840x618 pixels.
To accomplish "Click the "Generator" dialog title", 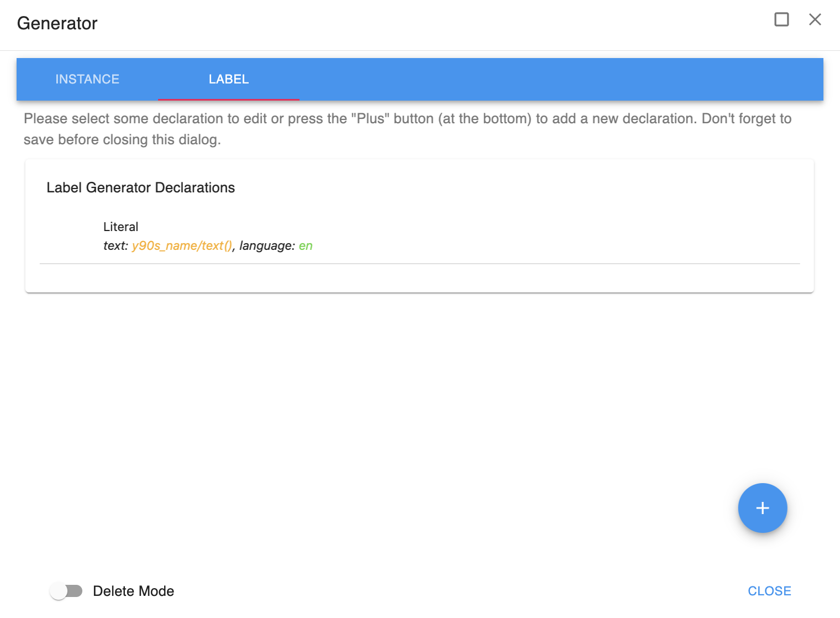I will (57, 23).
